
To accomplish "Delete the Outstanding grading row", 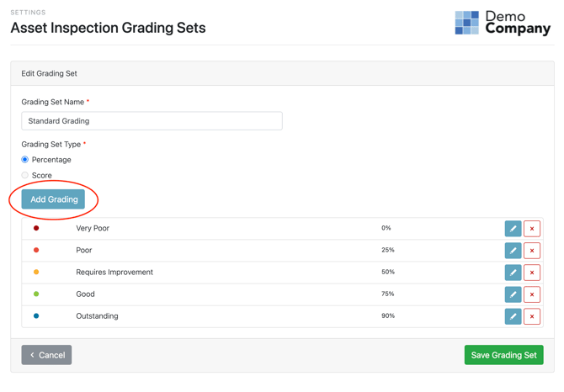I will click(x=532, y=316).
